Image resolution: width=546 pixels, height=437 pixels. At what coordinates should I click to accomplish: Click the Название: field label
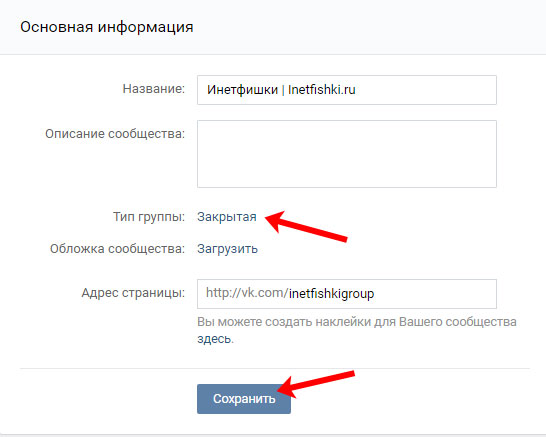tap(154, 89)
